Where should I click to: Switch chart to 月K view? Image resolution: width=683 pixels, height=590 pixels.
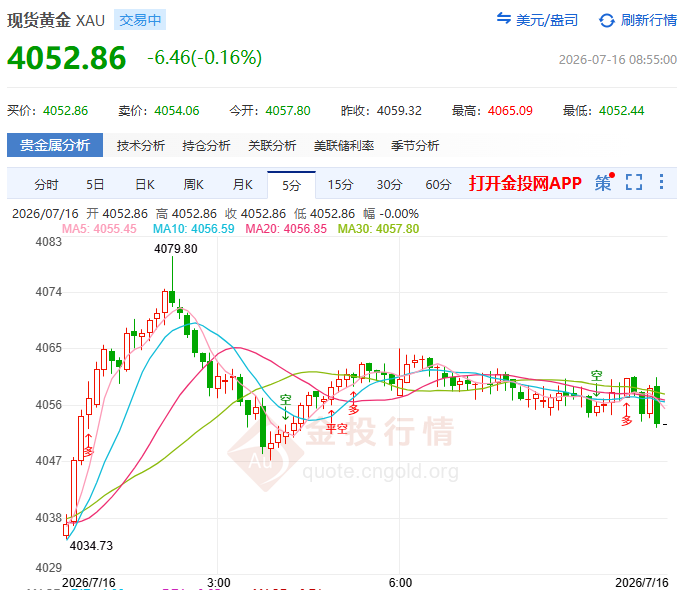(243, 185)
